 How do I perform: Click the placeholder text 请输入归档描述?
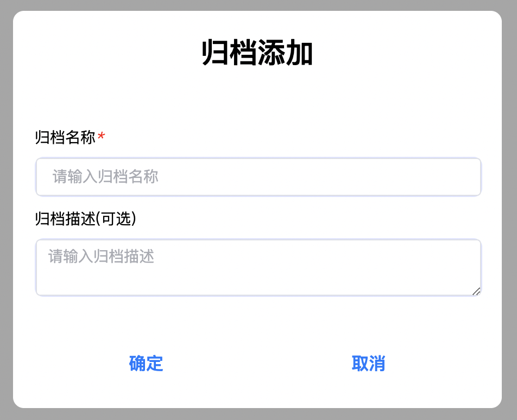click(x=102, y=256)
